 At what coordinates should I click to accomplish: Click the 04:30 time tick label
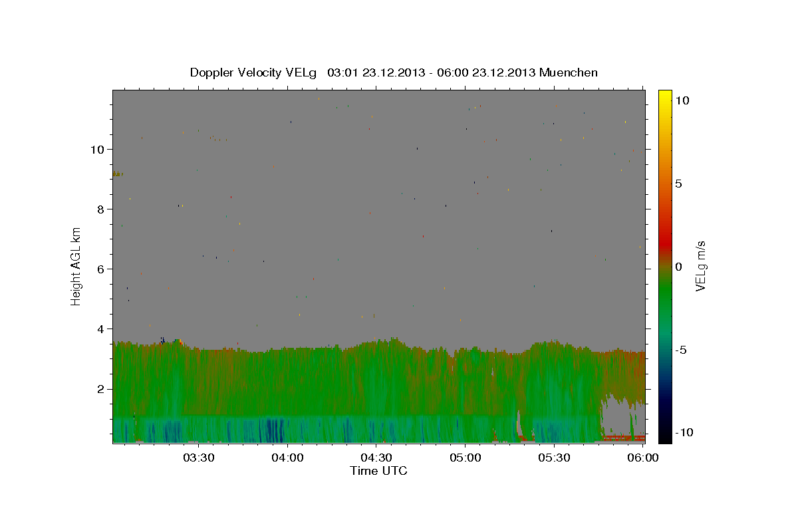pyautogui.click(x=377, y=458)
